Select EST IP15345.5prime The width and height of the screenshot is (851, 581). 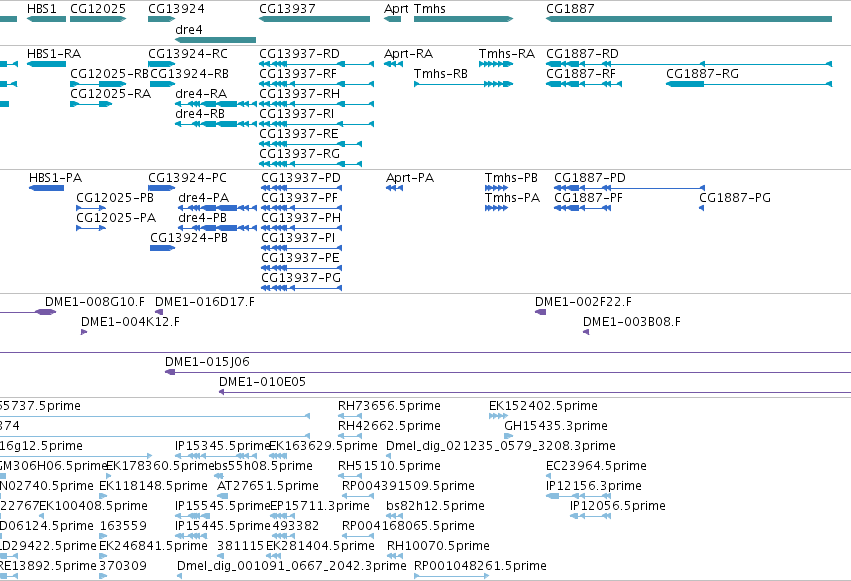pos(223,446)
